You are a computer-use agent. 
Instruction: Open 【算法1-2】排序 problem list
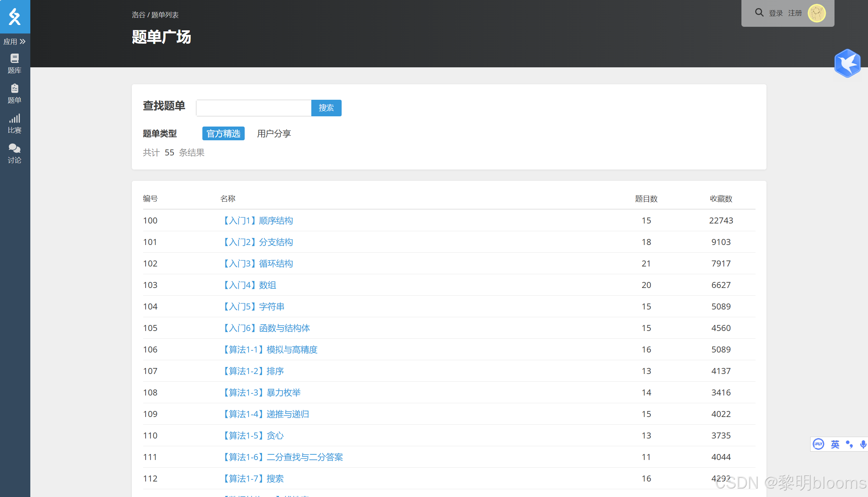(x=253, y=371)
